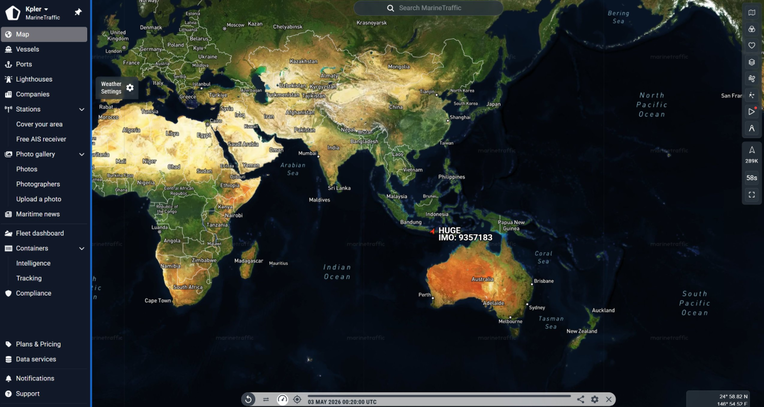Screen dimensions: 765x407
Task: Click Upload a photo
Action: coord(39,199)
